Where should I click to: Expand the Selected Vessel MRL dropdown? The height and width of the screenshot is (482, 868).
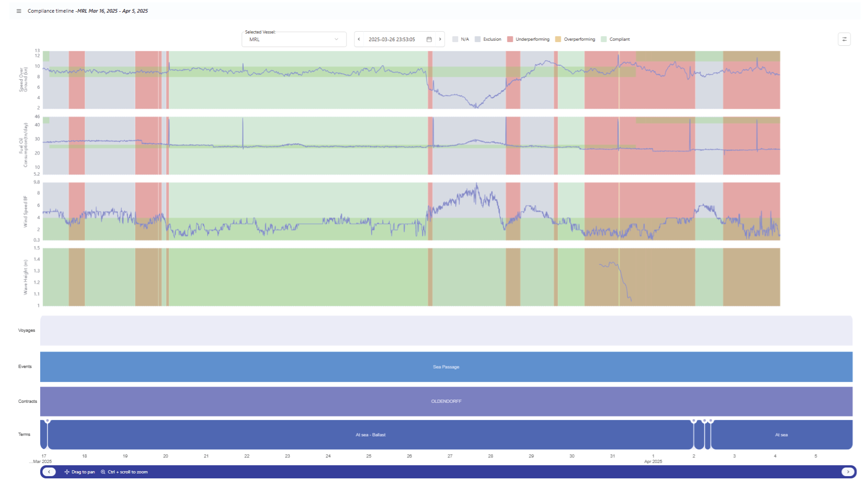pos(294,39)
